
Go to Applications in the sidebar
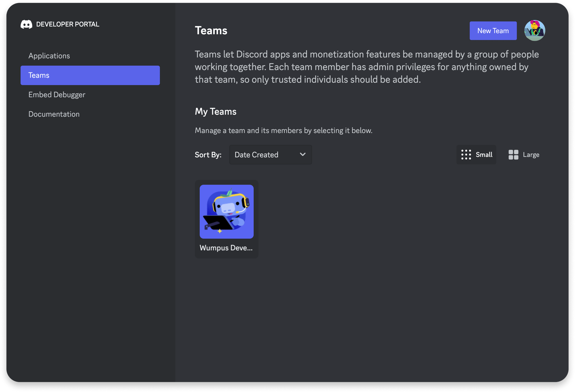(x=49, y=56)
